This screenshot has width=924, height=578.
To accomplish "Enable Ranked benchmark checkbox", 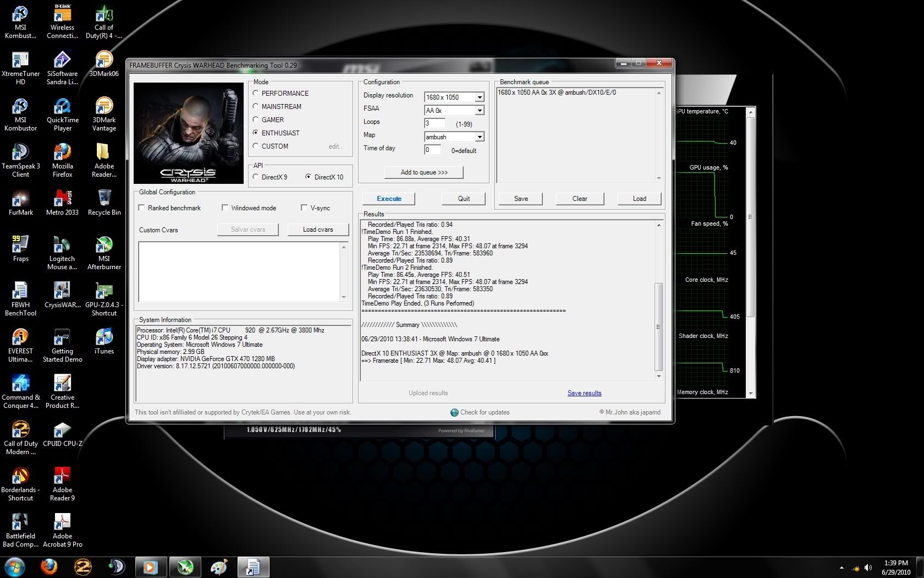I will pyautogui.click(x=142, y=208).
